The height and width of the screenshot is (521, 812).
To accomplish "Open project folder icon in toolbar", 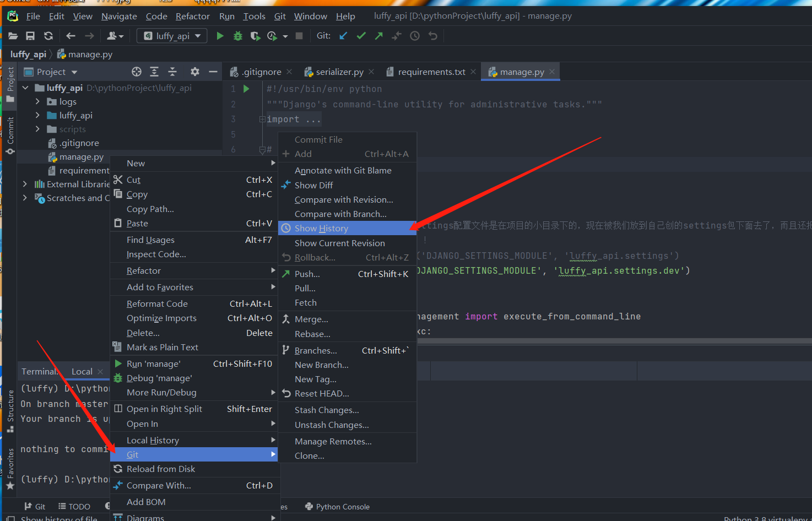I will point(13,36).
